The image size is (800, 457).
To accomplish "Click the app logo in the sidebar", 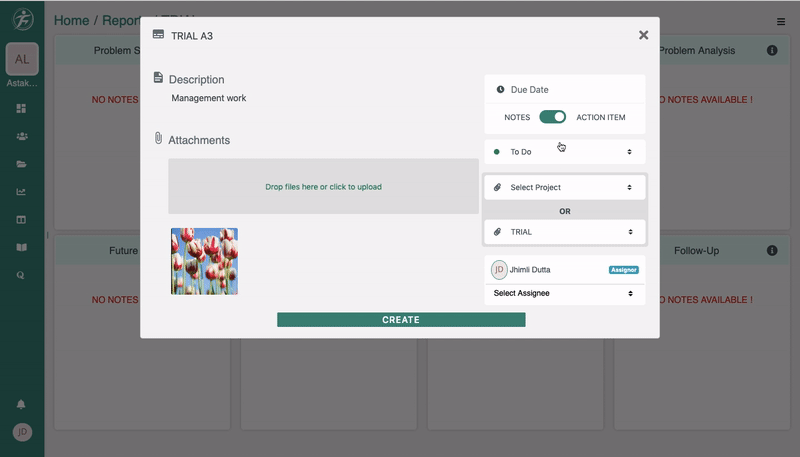I will click(23, 20).
